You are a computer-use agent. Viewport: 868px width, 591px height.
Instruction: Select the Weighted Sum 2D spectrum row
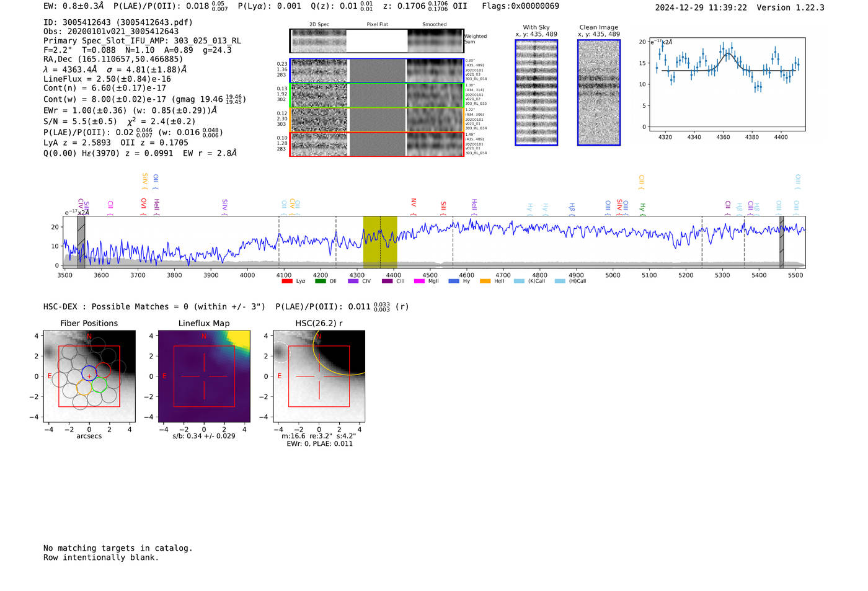(376, 41)
